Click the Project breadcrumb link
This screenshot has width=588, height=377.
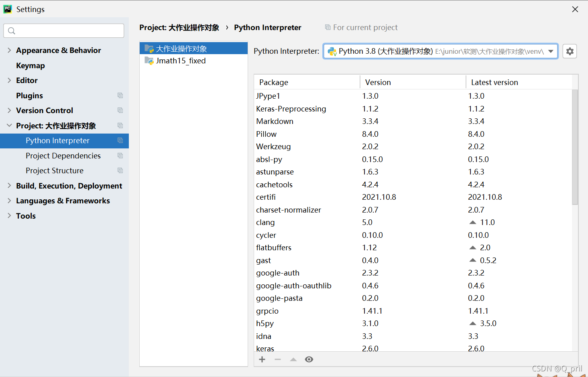(179, 27)
